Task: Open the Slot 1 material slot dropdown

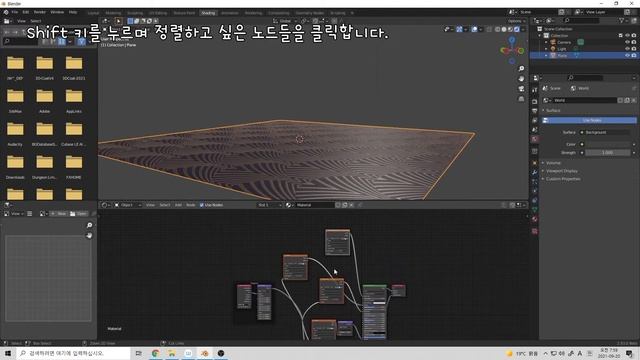Action: (x=269, y=205)
